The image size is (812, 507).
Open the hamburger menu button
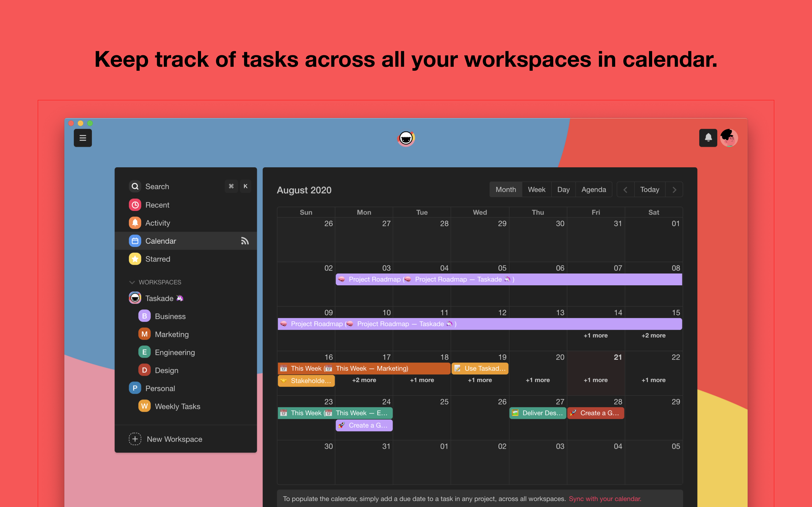pos(83,138)
